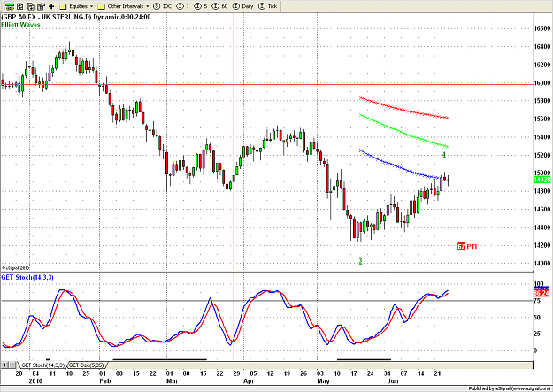Click the green wave 4 label near 15200
This screenshot has height=392, width=553.
(x=444, y=155)
